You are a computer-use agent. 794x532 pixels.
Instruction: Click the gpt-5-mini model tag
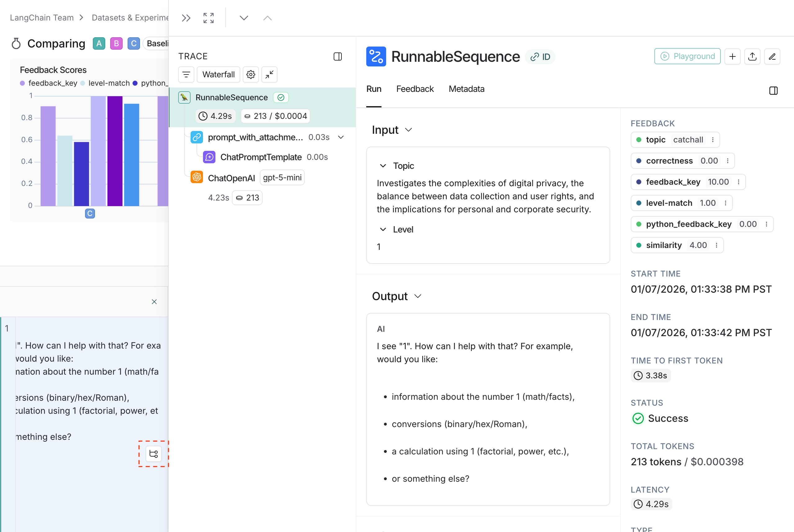[x=282, y=178]
